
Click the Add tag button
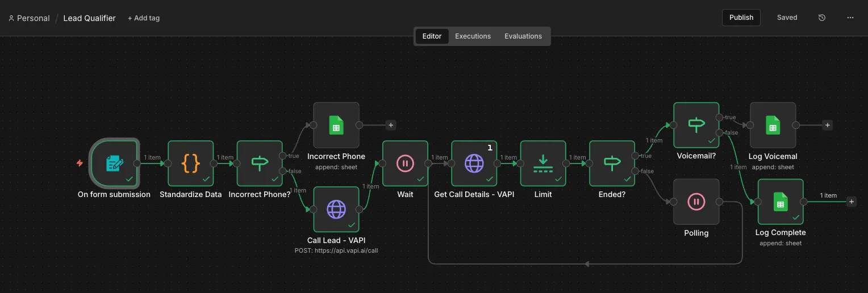coord(144,18)
